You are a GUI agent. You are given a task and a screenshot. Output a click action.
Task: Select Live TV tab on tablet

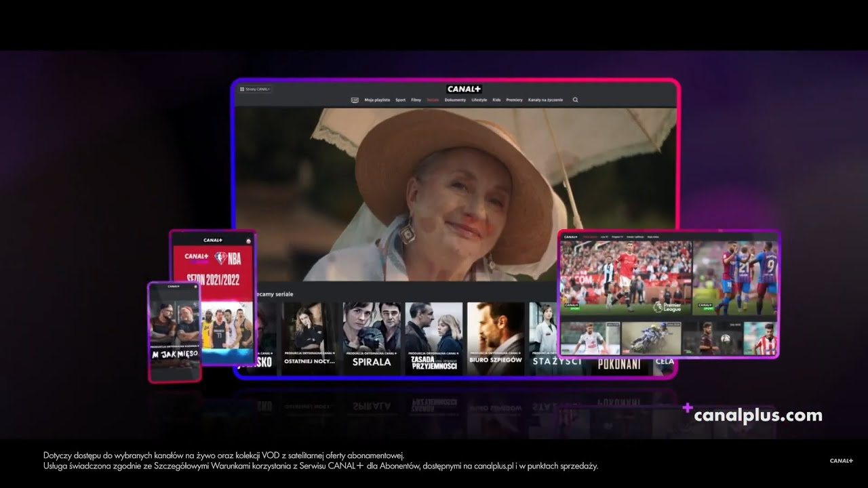point(603,237)
